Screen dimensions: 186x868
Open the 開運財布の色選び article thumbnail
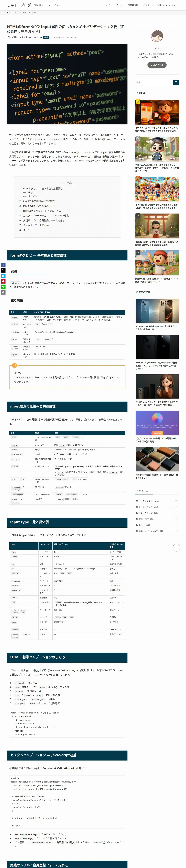pos(157,459)
